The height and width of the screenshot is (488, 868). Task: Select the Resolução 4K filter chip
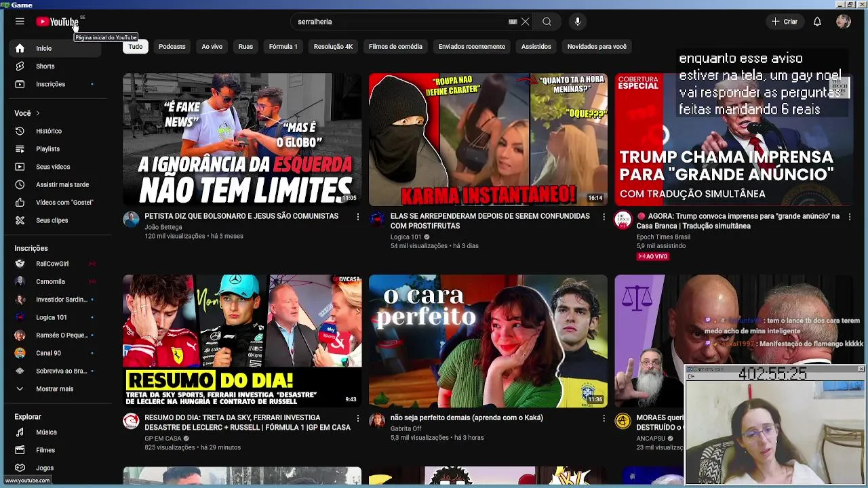(334, 47)
